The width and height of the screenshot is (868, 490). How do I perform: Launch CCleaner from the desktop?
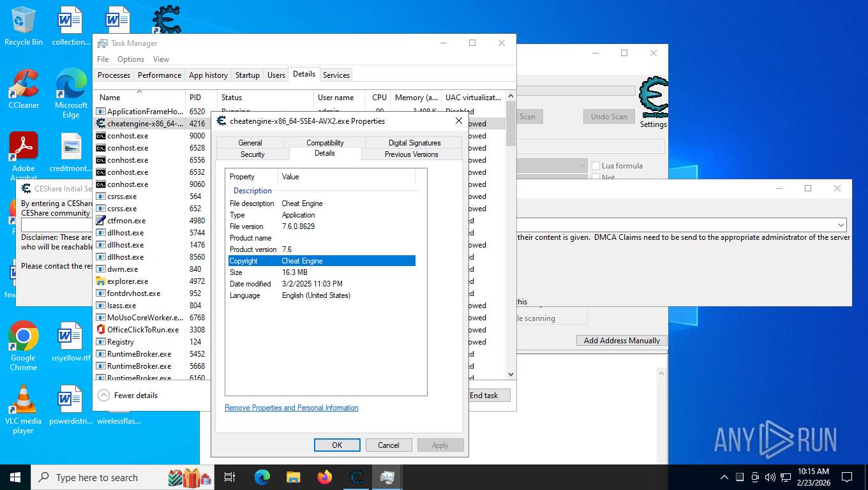(x=24, y=89)
